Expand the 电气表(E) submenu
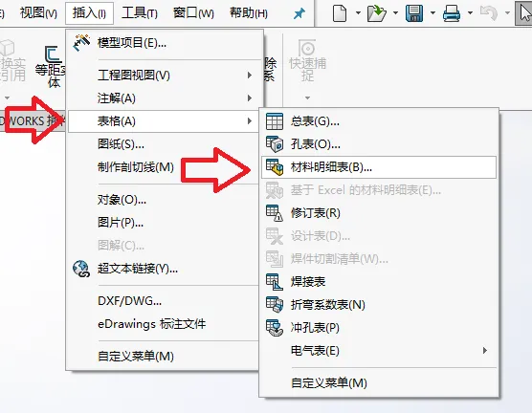 click(379, 350)
